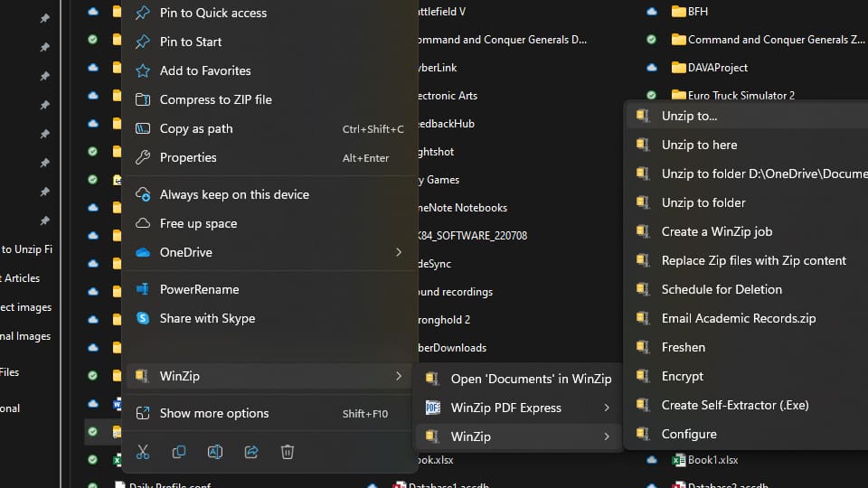
Task: Click the BFH folder icon
Action: [678, 12]
